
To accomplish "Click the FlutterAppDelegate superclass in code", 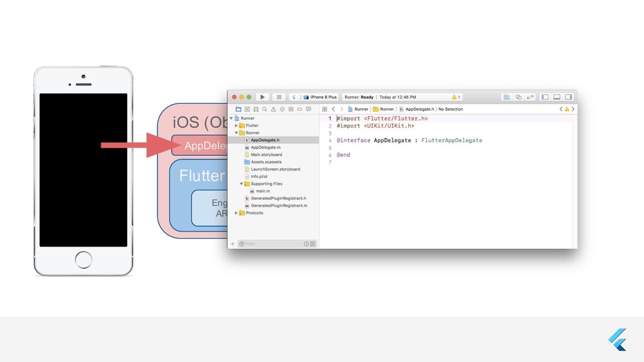I will 452,140.
